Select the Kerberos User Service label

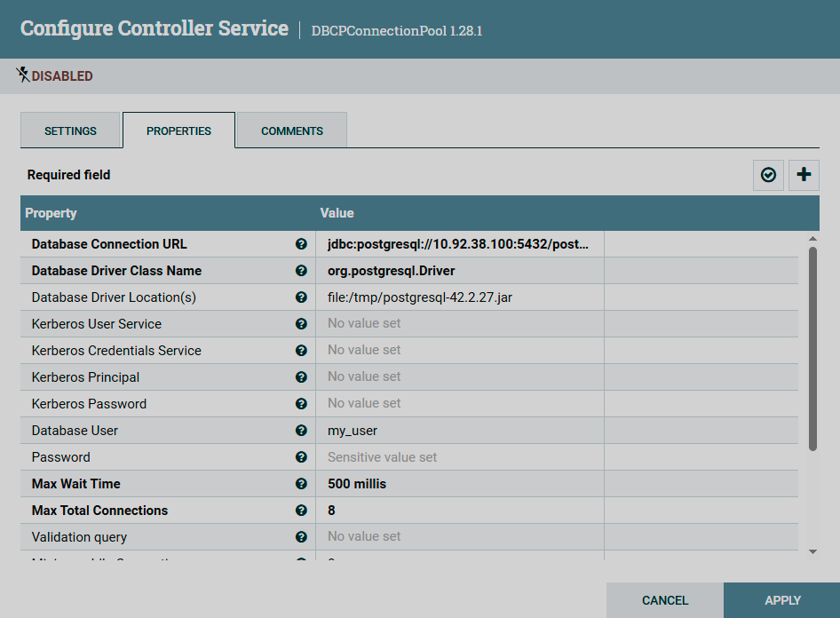click(97, 324)
